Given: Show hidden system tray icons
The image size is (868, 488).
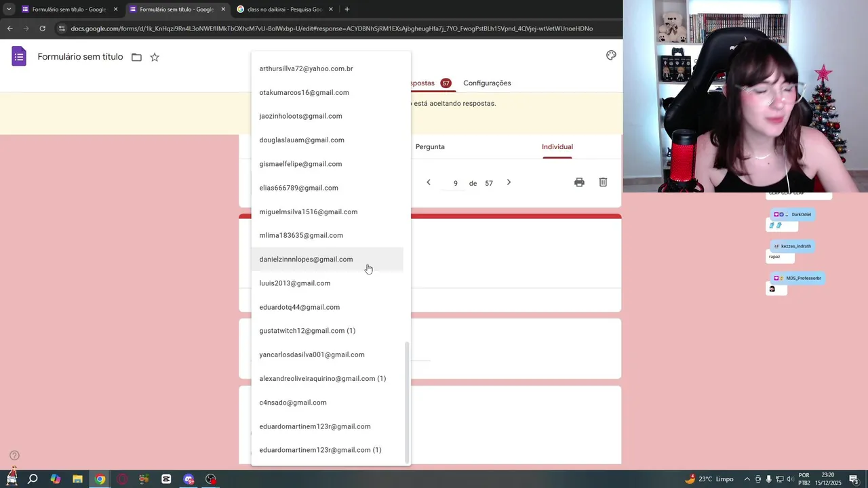Looking at the screenshot, I should click(x=747, y=479).
